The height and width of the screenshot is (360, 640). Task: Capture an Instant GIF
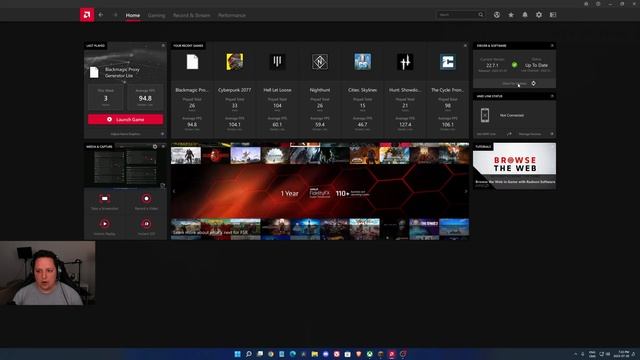tap(146, 227)
